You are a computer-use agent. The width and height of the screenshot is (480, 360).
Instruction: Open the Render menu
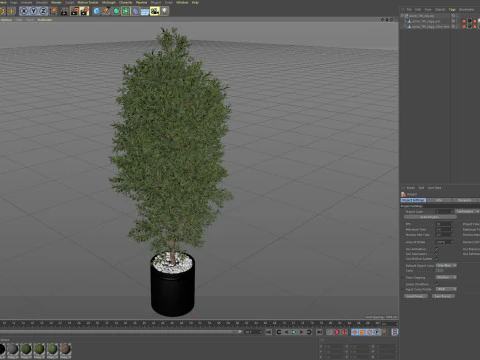(x=56, y=2)
